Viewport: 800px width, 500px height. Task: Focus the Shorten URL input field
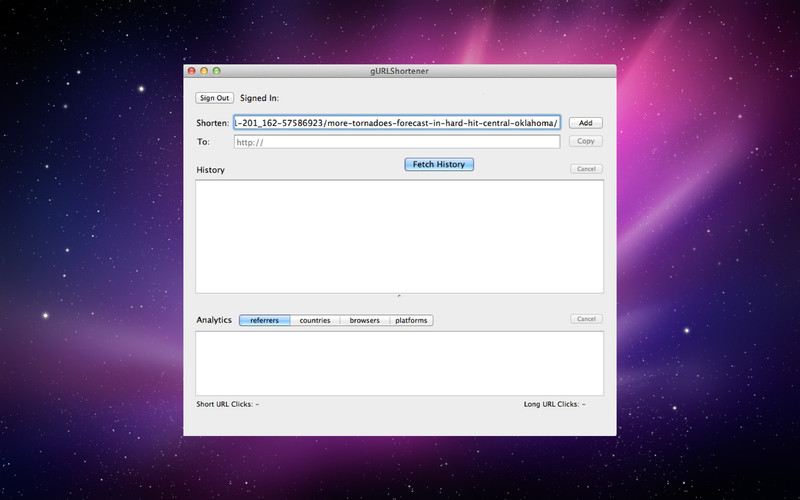397,123
